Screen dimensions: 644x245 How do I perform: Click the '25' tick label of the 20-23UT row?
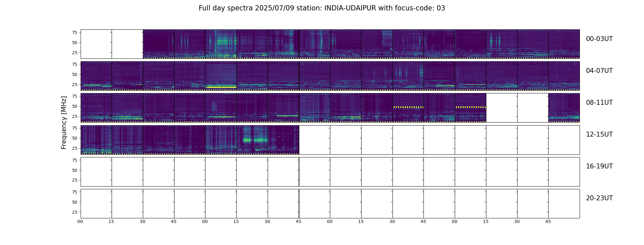coord(75,212)
